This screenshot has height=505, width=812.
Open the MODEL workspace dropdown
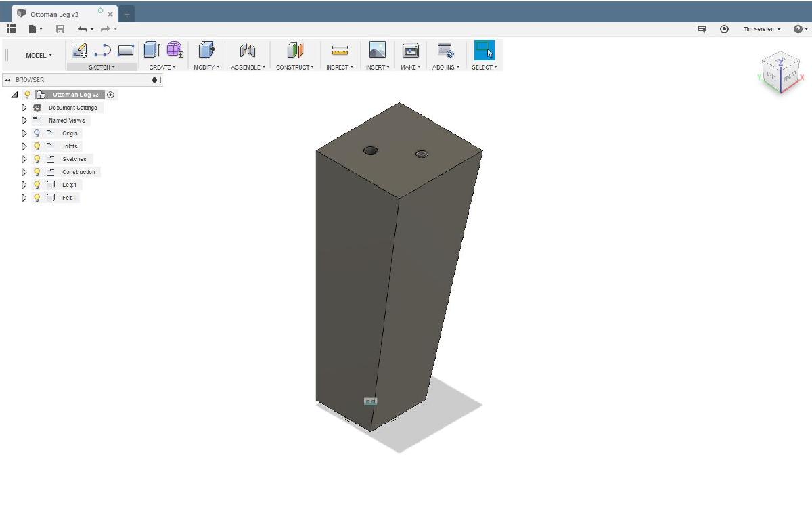pos(39,56)
